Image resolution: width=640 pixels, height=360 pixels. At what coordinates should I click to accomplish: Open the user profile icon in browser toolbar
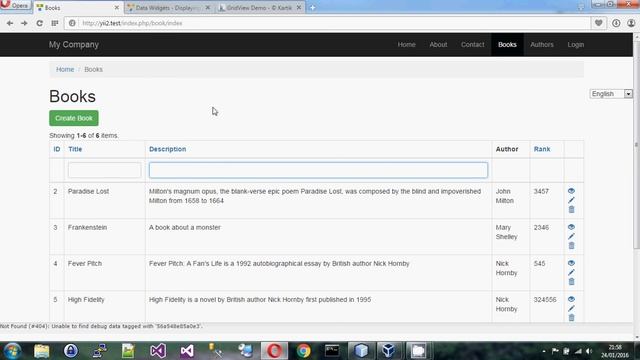(631, 23)
